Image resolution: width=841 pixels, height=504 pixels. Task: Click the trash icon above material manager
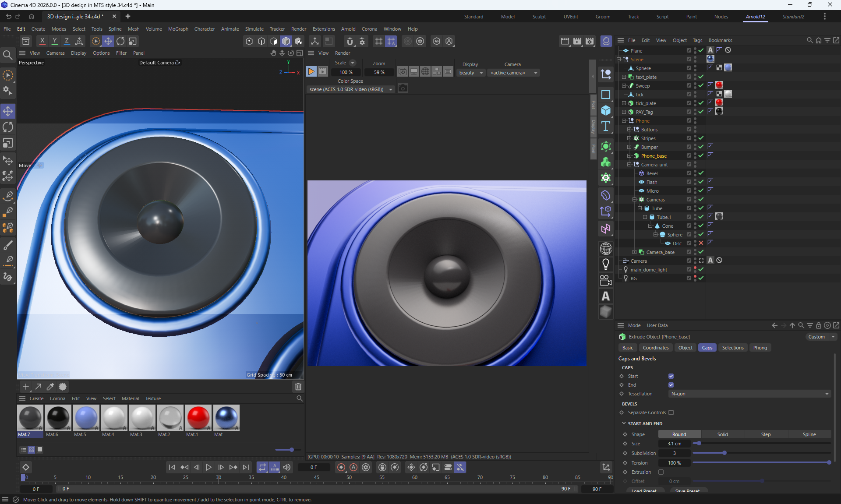[x=298, y=387]
